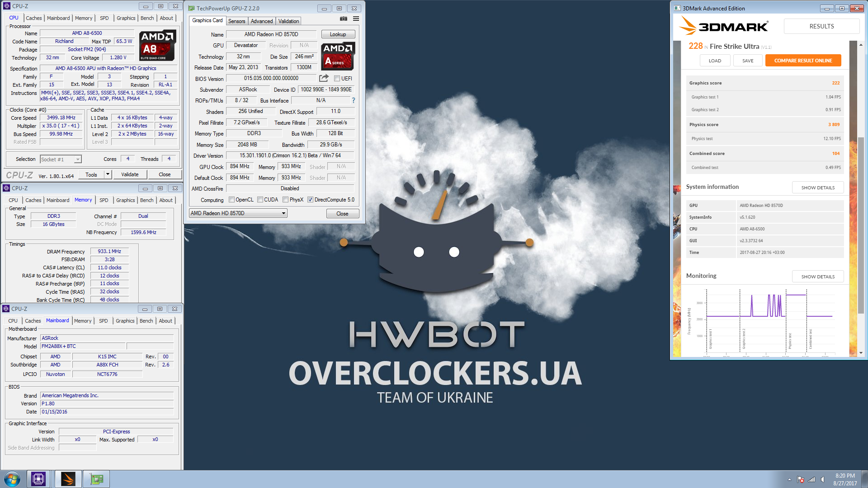Open Graphics tab in CPU-Z mainboard window
The height and width of the screenshot is (488, 868).
[125, 321]
